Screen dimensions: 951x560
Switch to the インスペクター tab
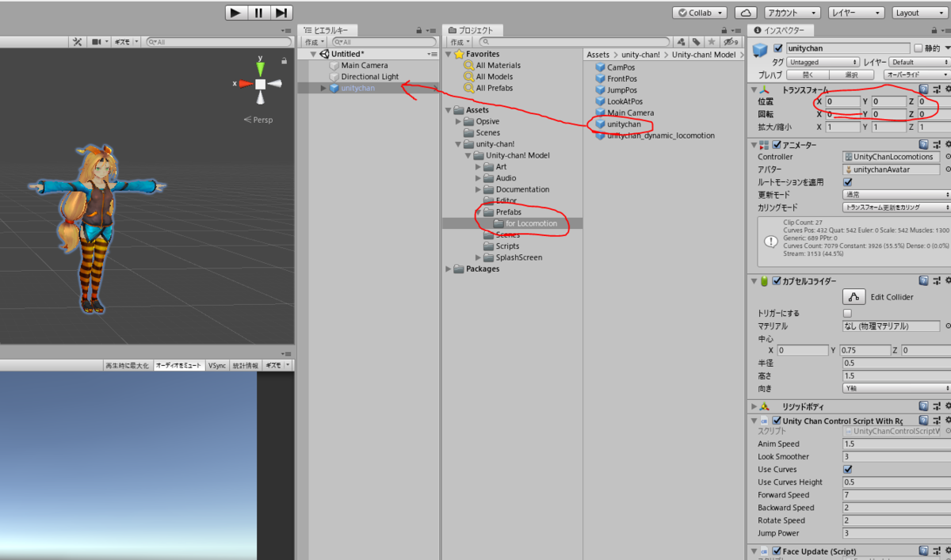point(782,30)
